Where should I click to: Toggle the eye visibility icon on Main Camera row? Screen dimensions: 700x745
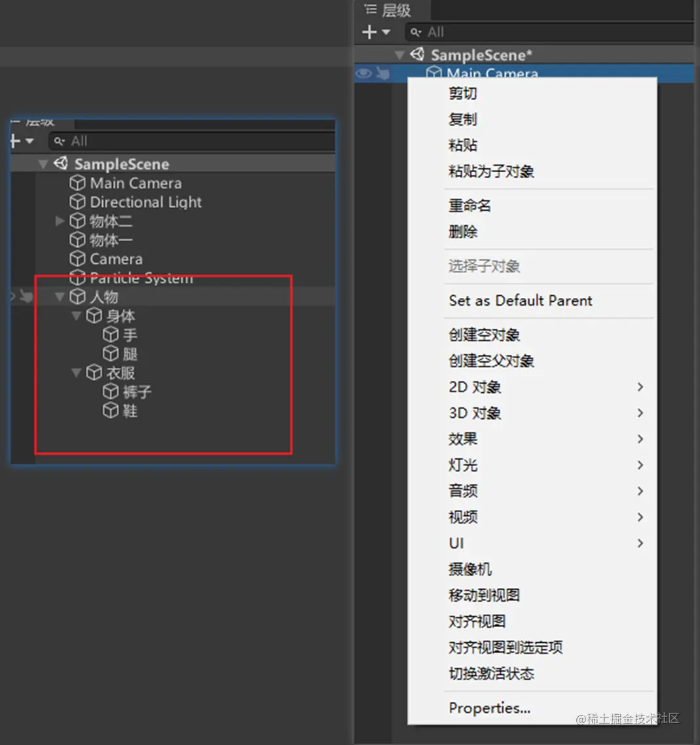point(363,73)
